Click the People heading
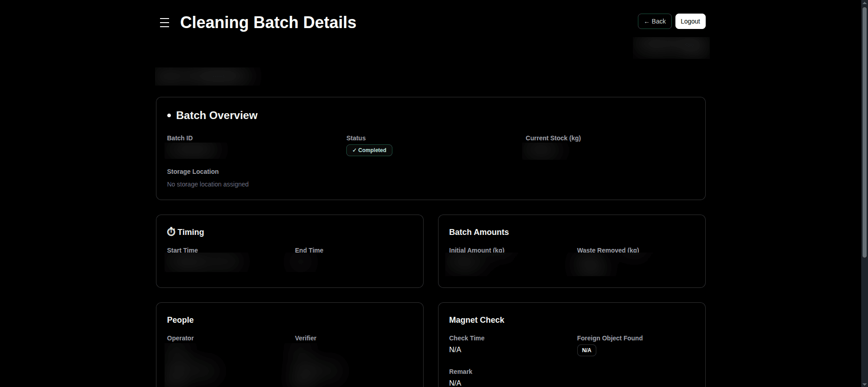 click(180, 320)
